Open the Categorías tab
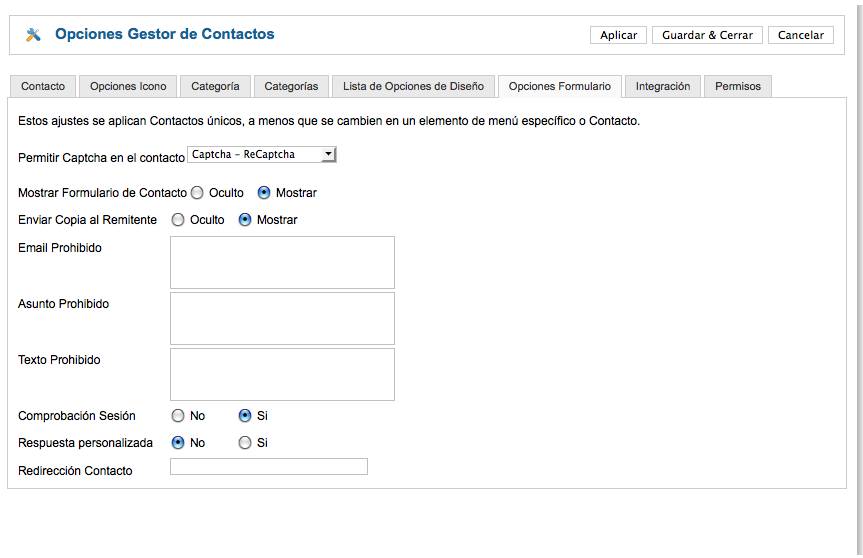This screenshot has width=863, height=558. pos(291,86)
